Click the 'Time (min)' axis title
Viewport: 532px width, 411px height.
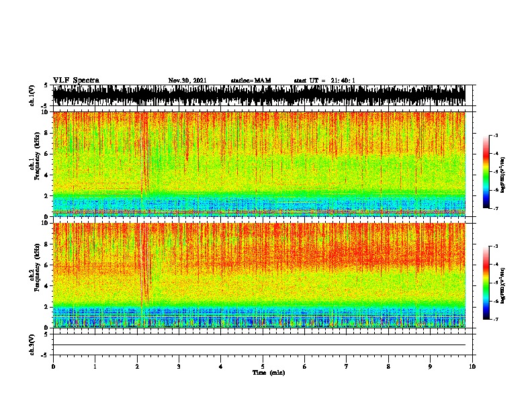pos(269,373)
